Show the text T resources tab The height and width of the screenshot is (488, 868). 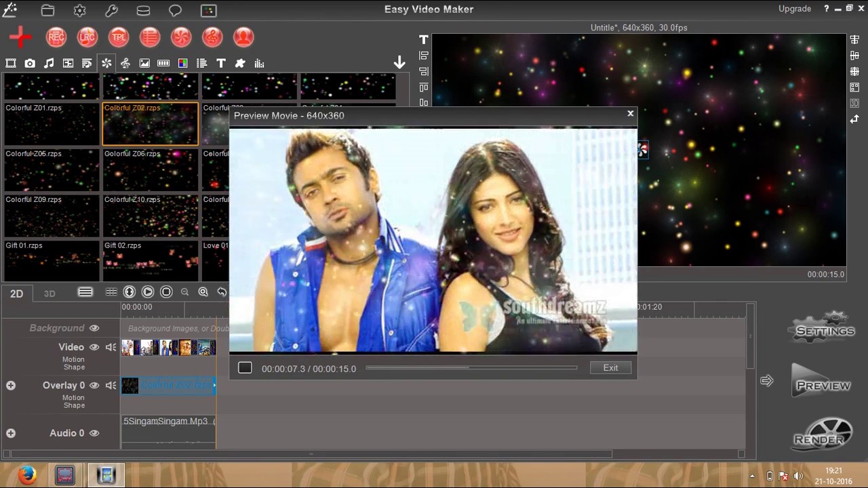(x=221, y=63)
